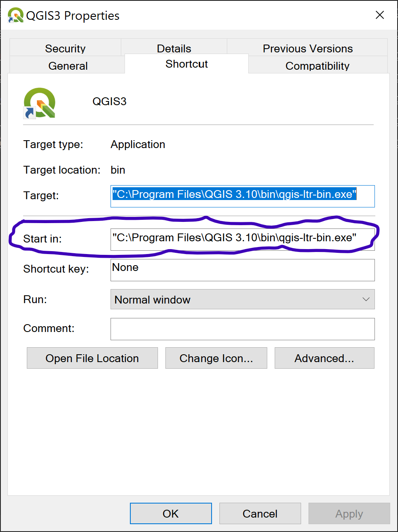Open the Advanced shortcut options
Screen dimensions: 398x532
click(324, 358)
